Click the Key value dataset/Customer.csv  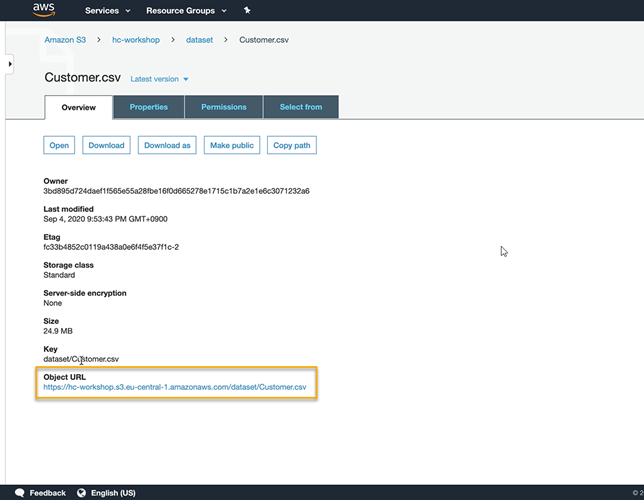click(x=81, y=359)
